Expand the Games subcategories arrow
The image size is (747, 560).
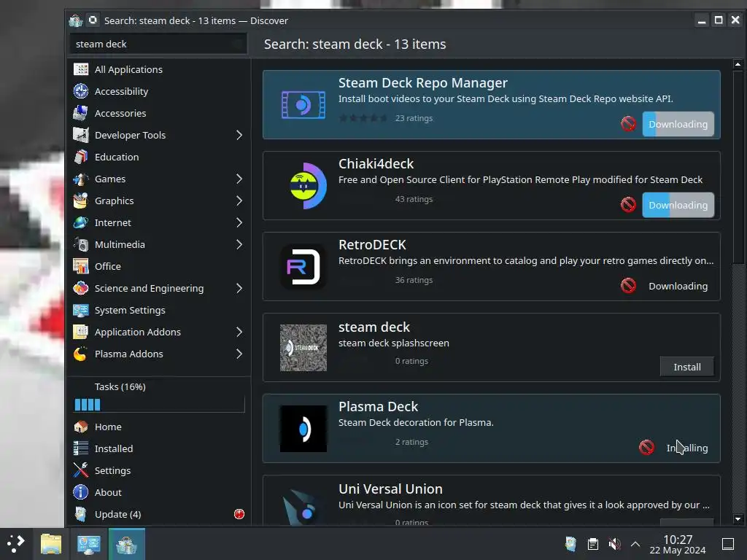point(239,179)
